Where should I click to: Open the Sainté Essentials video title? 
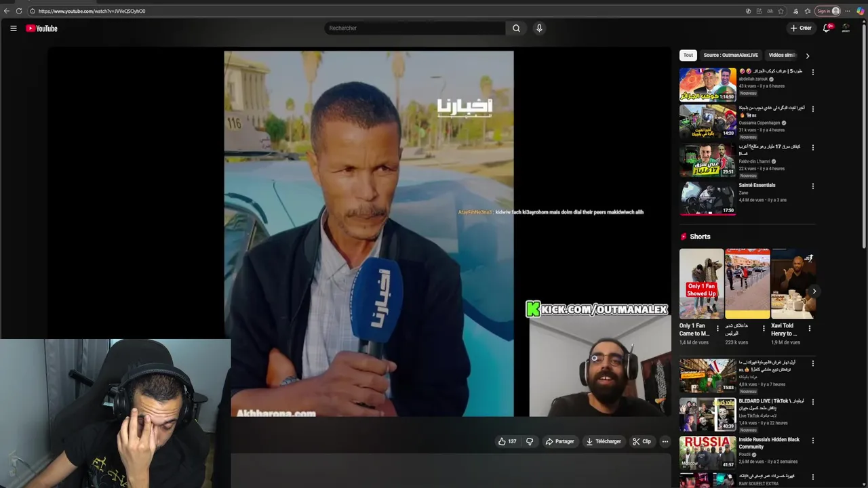point(757,185)
